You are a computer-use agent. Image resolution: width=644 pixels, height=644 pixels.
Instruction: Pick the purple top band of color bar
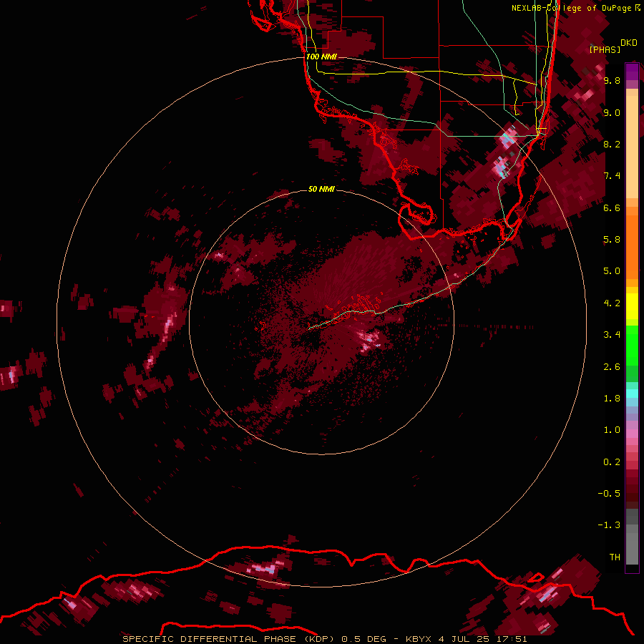click(632, 72)
